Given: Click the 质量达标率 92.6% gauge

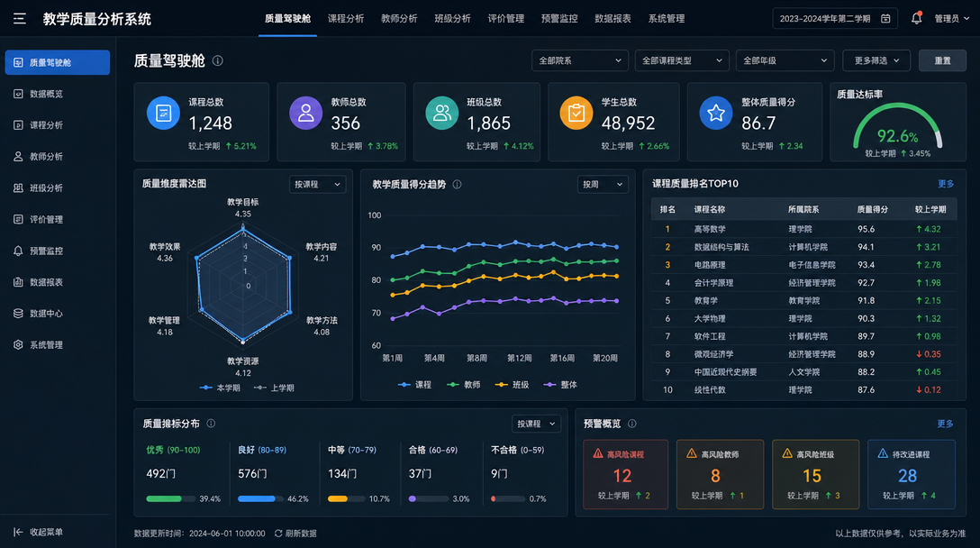Looking at the screenshot, I should click(x=897, y=127).
